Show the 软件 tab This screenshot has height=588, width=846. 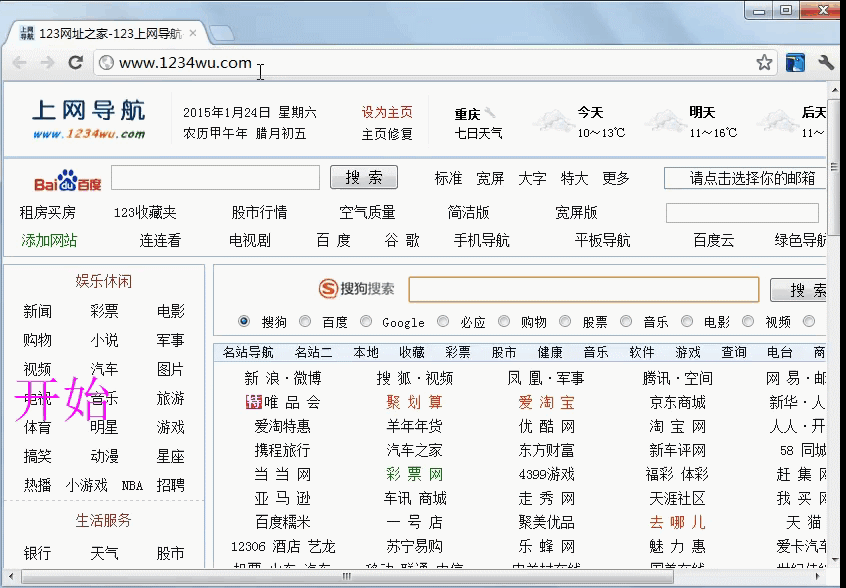click(x=642, y=353)
